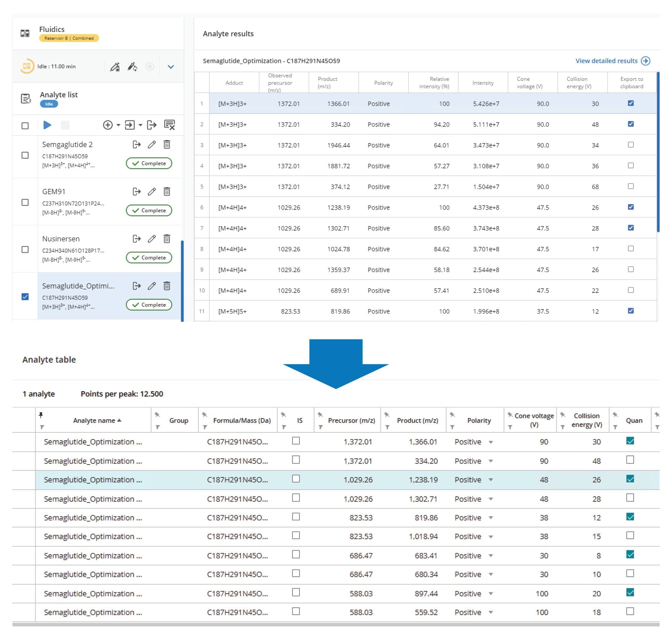Viewport: 672px width, 638px height.
Task: Click the Analyte list panel icon
Action: point(25,98)
